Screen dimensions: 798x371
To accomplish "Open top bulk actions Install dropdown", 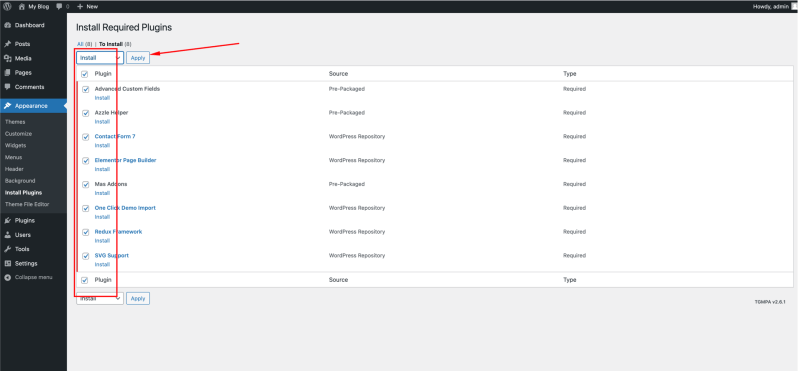I will pyautogui.click(x=100, y=58).
